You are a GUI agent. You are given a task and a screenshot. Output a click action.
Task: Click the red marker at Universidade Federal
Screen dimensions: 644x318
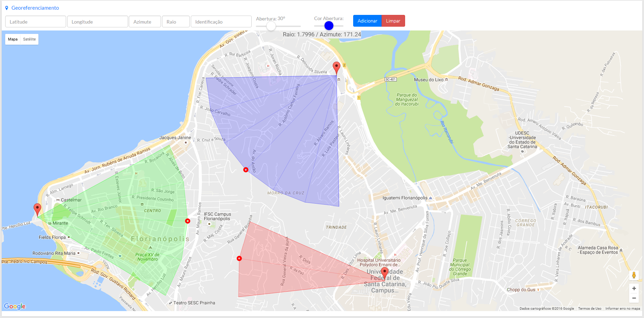click(x=384, y=273)
